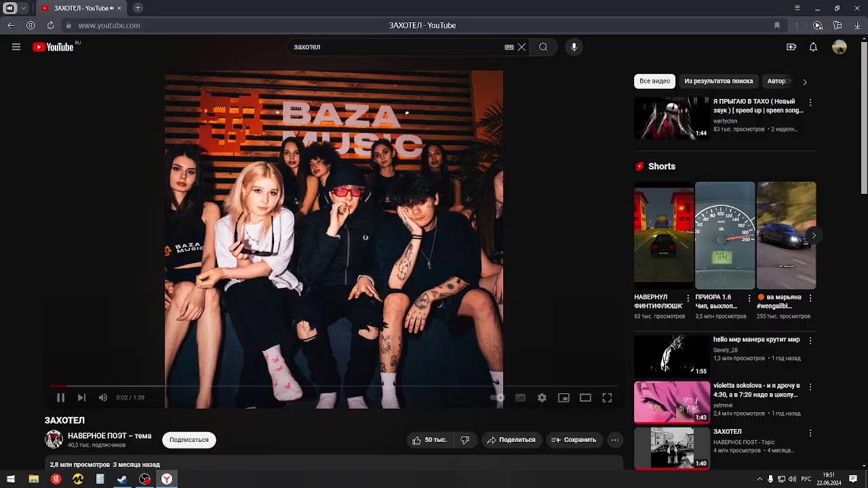Select the Автор chip
868x488 pixels.
[x=778, y=81]
